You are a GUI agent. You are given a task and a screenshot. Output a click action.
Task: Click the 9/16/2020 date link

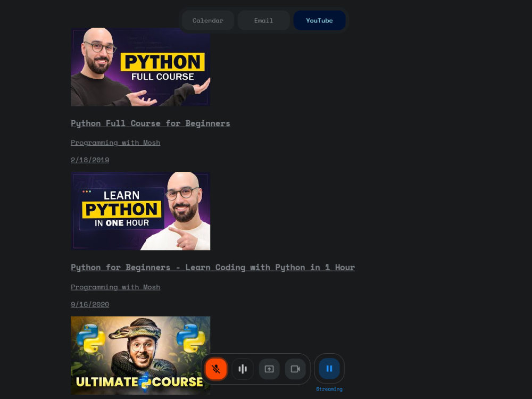[90, 304]
